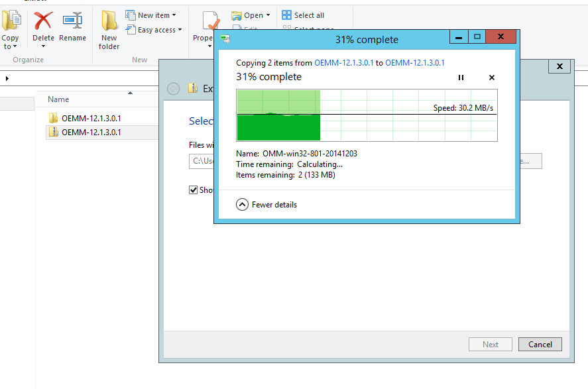Viewport: 588px width, 389px height.
Task: Minimize the copy progress dialog
Action: coord(459,36)
